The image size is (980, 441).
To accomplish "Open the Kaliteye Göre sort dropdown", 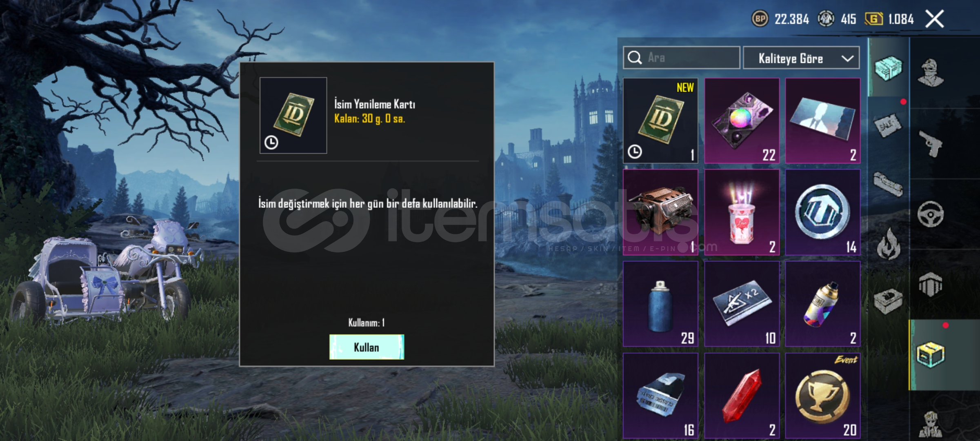I will (x=801, y=58).
